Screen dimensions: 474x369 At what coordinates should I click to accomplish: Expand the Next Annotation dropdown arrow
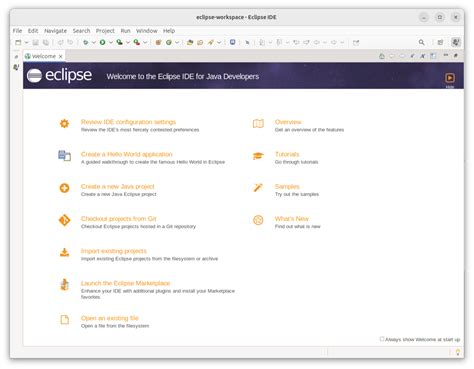270,42
